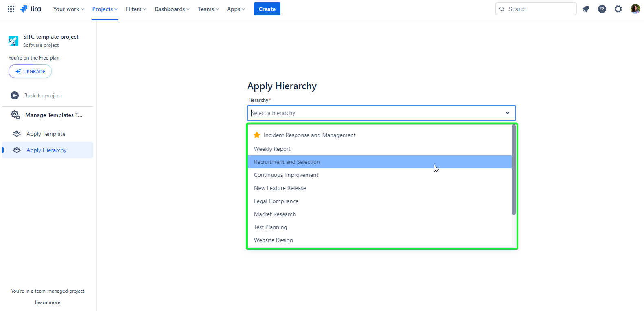Open the help question mark icon

[x=602, y=9]
